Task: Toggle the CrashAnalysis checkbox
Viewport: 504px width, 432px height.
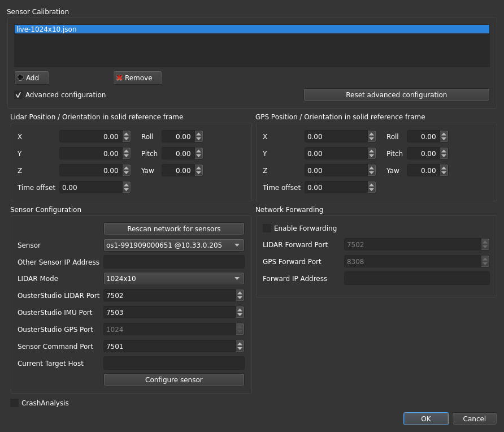Action: [x=15, y=403]
